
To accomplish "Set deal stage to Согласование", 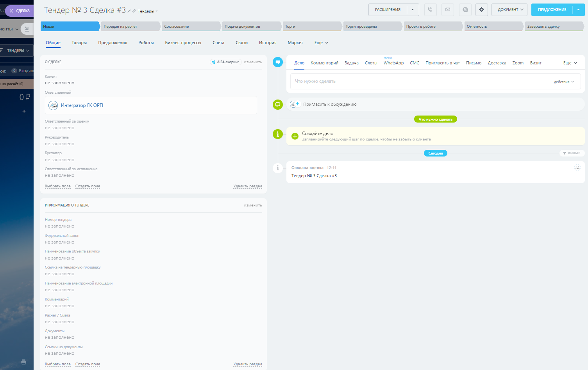I will click(x=190, y=27).
